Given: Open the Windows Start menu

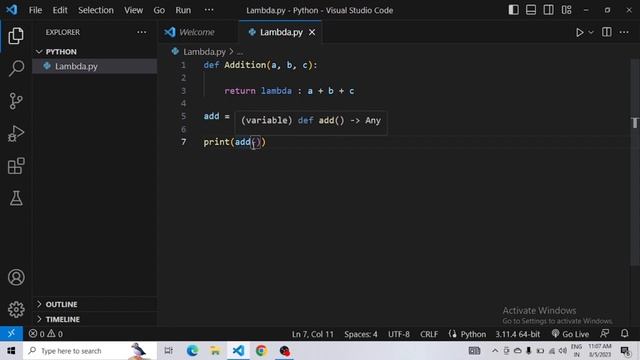Looking at the screenshot, I should (11, 351).
